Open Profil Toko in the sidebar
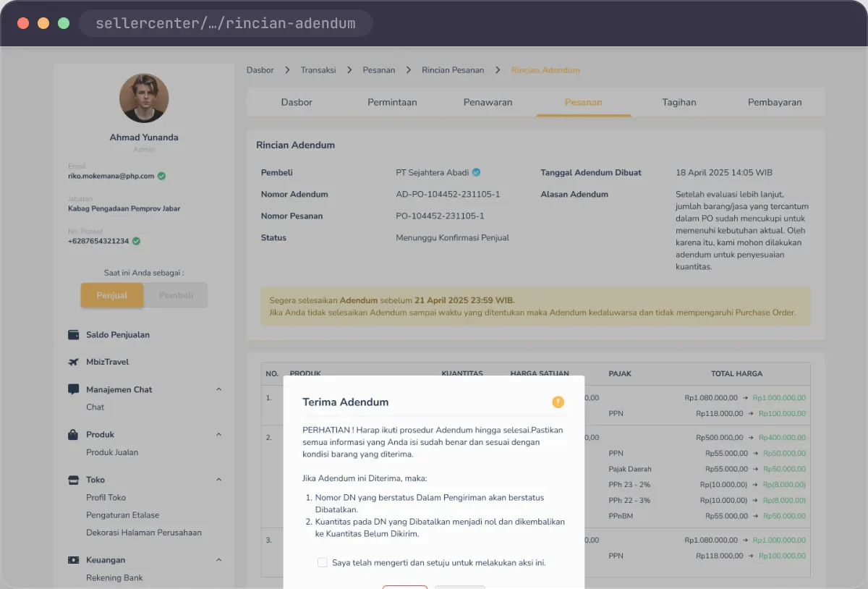Image resolution: width=868 pixels, height=589 pixels. pos(106,498)
